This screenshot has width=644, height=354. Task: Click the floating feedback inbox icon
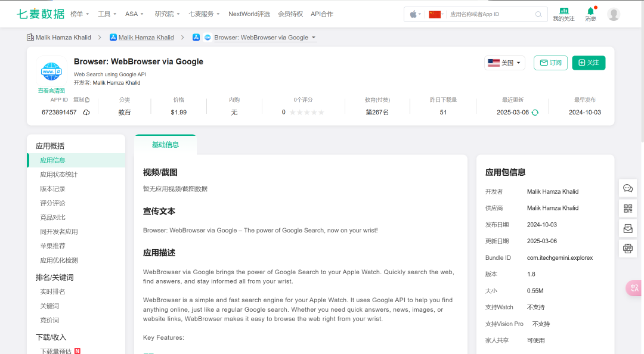click(628, 228)
